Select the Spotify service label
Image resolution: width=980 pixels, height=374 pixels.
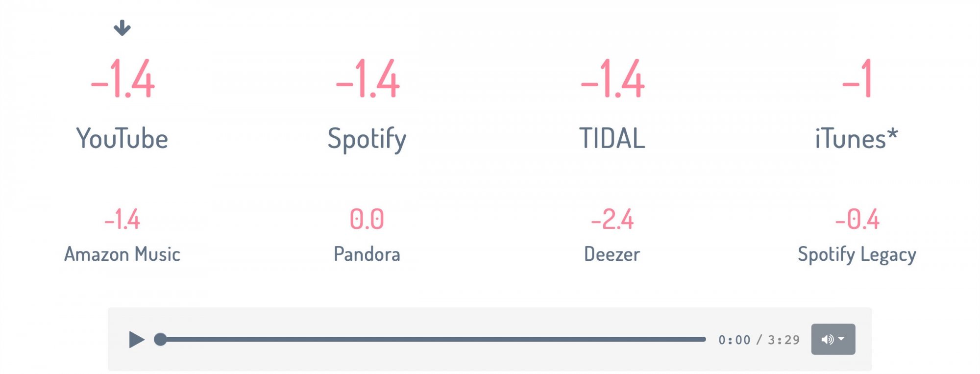tap(367, 139)
